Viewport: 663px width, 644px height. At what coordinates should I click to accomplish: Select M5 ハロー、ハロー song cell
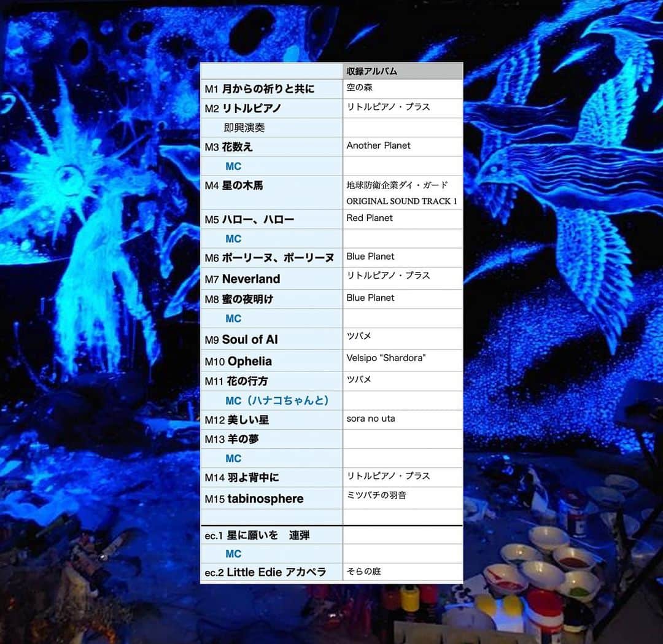point(271,219)
